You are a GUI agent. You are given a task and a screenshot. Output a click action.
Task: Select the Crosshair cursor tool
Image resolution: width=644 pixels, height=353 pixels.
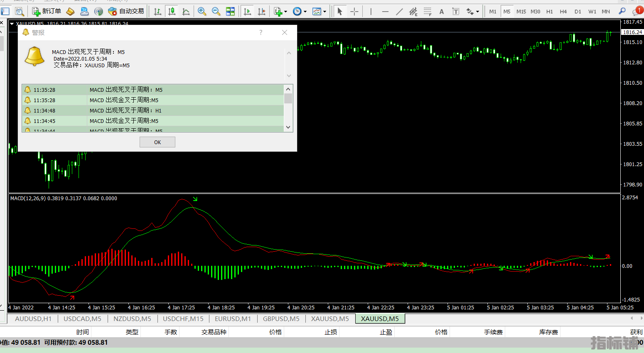tap(354, 12)
